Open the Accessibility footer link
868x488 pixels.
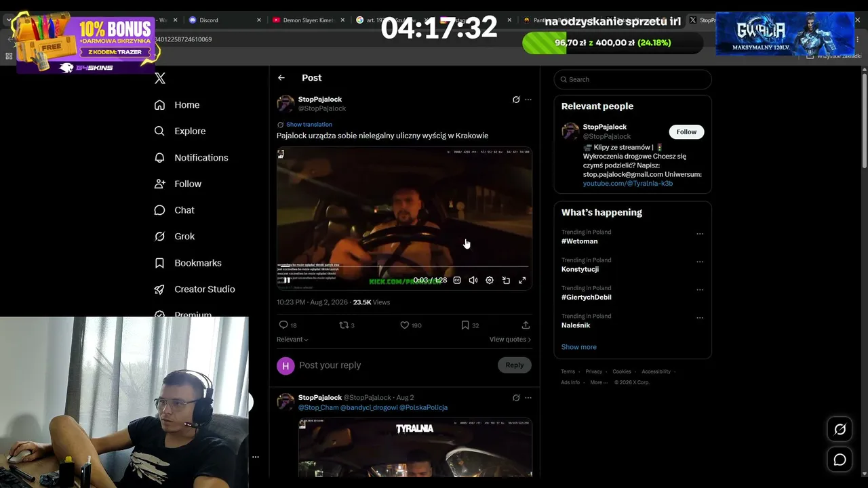point(656,371)
